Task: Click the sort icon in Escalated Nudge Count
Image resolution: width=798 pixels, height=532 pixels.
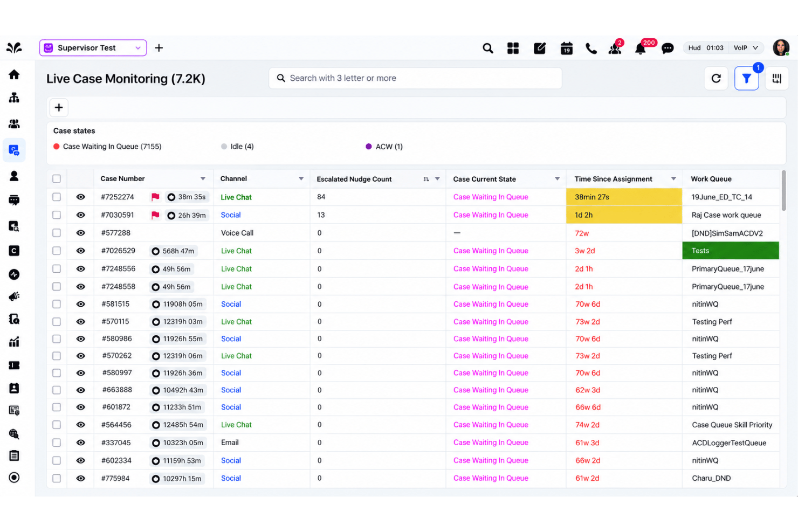Action: tap(426, 179)
